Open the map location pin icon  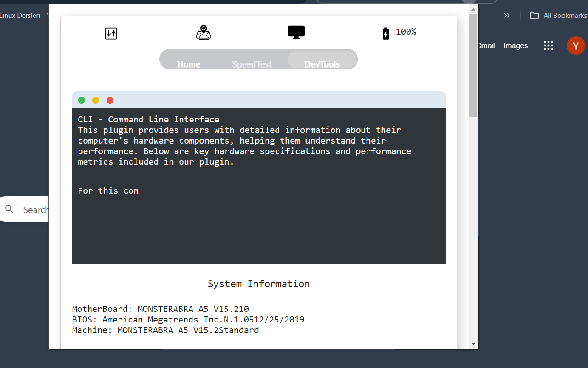point(204,33)
